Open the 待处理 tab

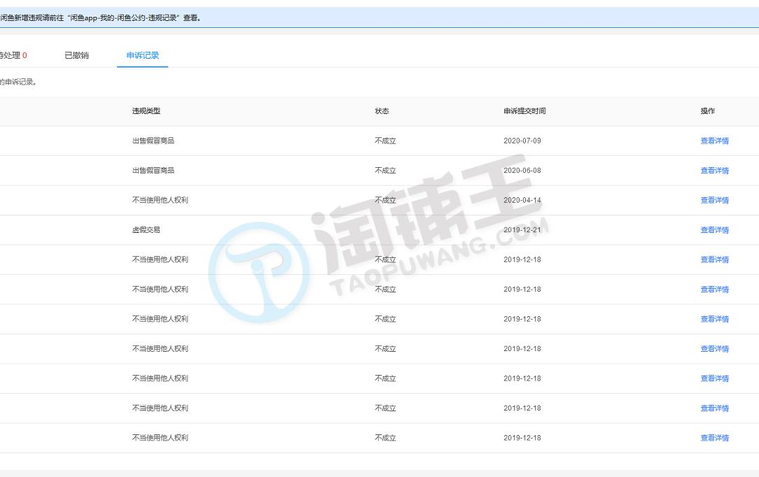point(12,56)
